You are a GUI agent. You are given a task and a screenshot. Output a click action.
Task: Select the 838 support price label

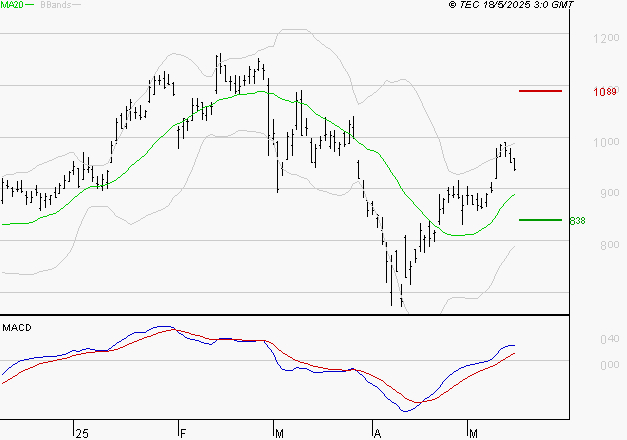tap(577, 221)
